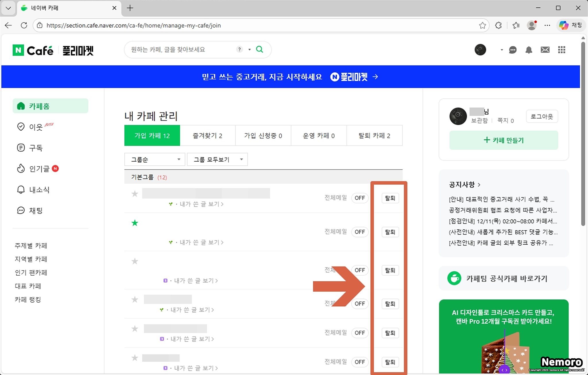
Task: Switch to 즐겨찾기 2 tab
Action: tap(207, 136)
